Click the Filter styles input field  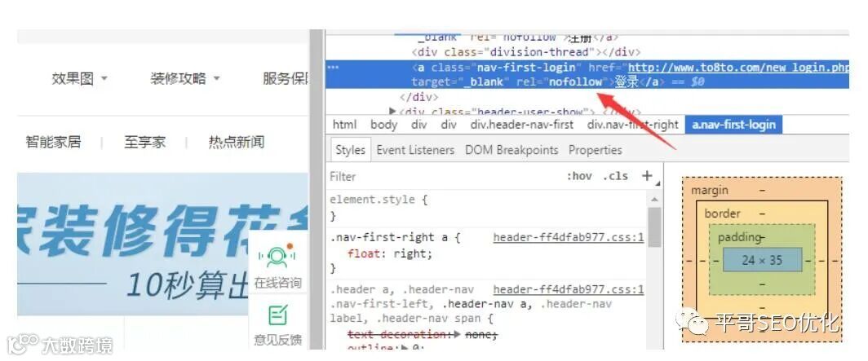(443, 176)
